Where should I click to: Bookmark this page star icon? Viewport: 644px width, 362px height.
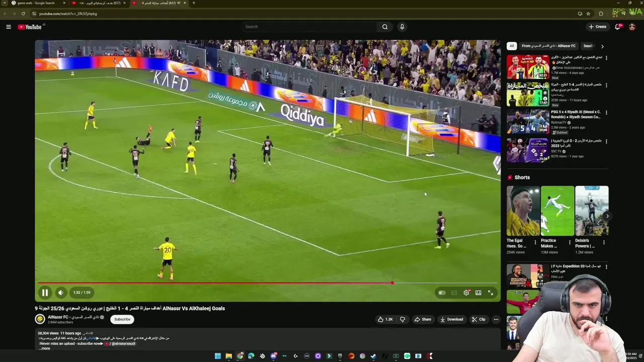pos(588,14)
